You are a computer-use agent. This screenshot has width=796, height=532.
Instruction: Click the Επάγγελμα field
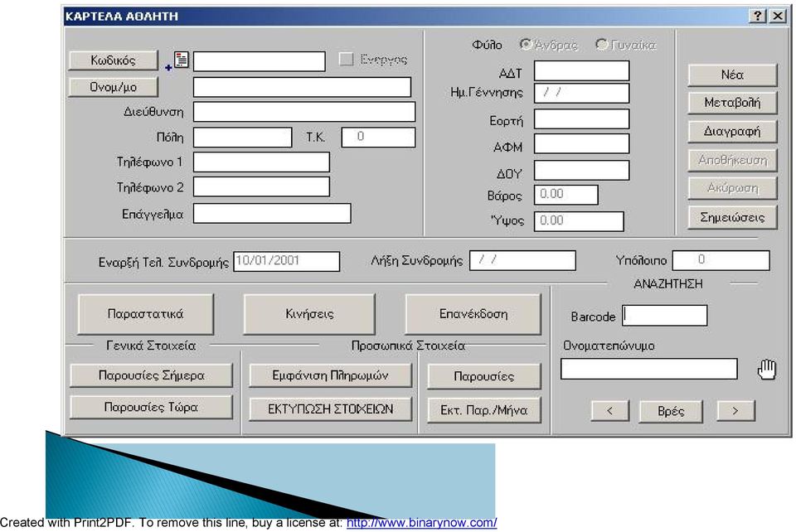point(272,214)
